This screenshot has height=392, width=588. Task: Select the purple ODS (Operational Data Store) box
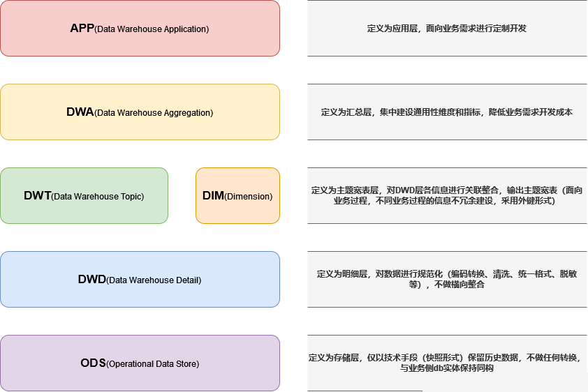140,363
